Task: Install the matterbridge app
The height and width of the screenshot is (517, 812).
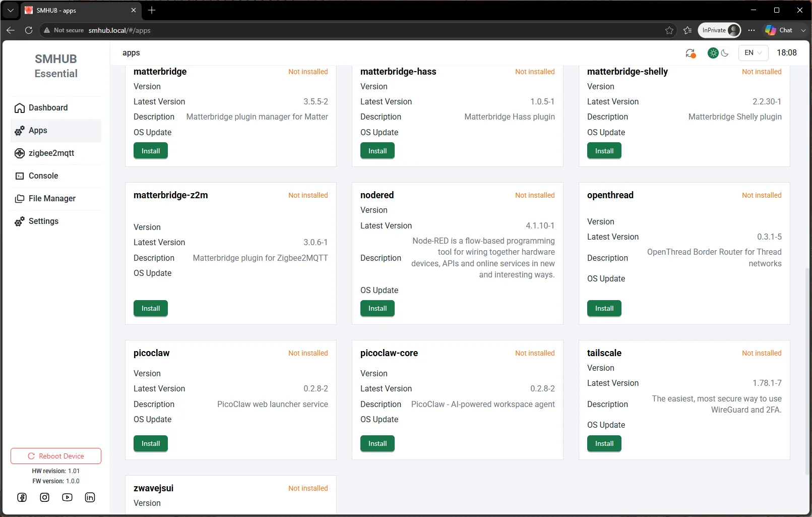Action: coord(151,151)
